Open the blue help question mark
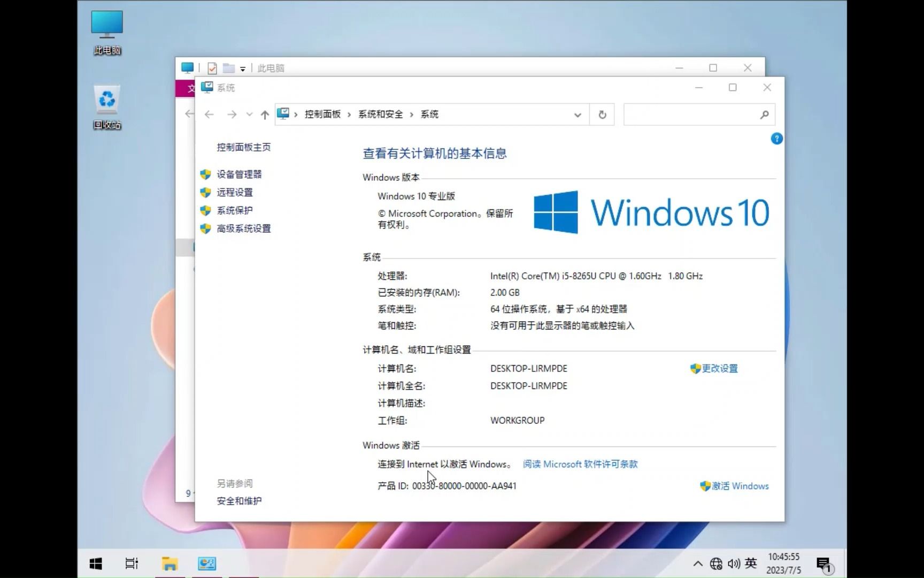 776,139
